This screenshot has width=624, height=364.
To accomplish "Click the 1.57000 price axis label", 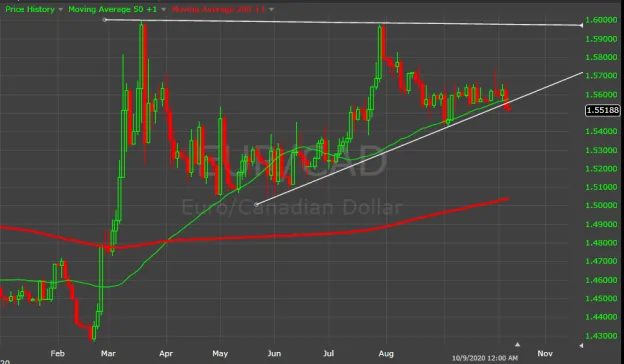I will [x=601, y=76].
